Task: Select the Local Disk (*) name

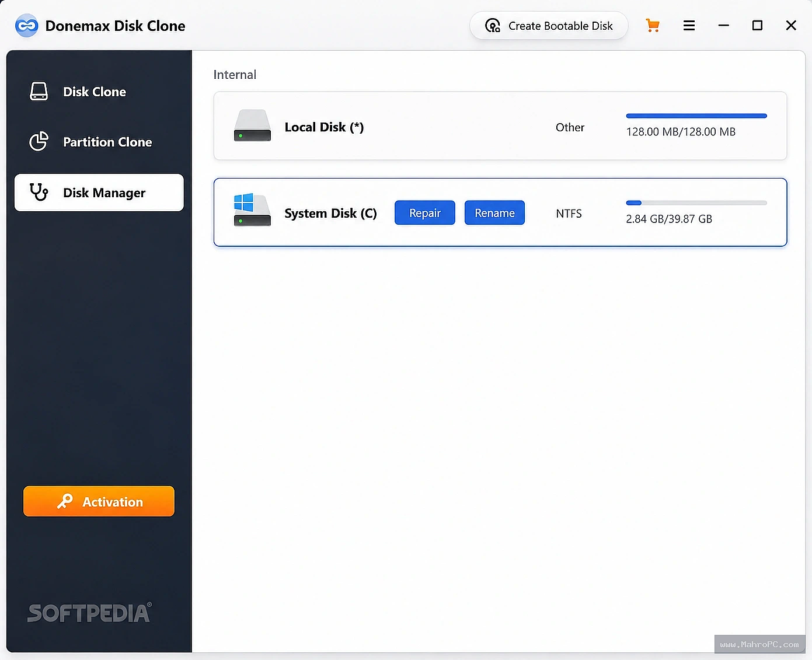Action: point(324,127)
